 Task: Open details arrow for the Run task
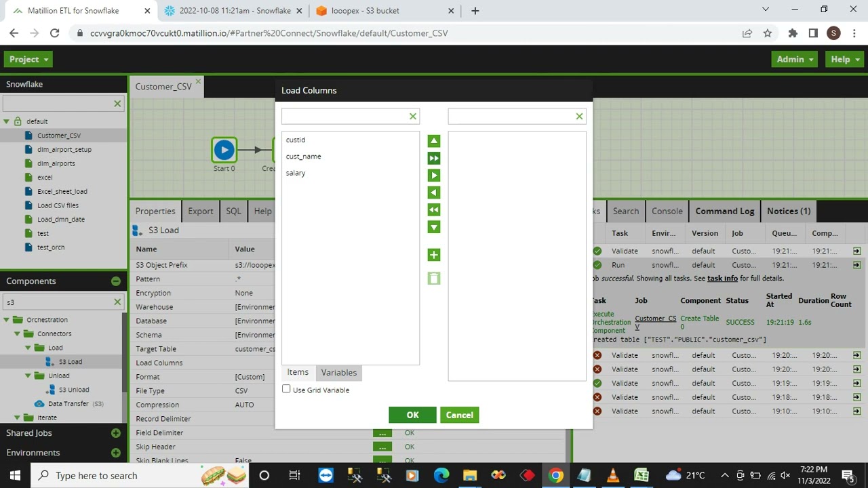(x=856, y=265)
